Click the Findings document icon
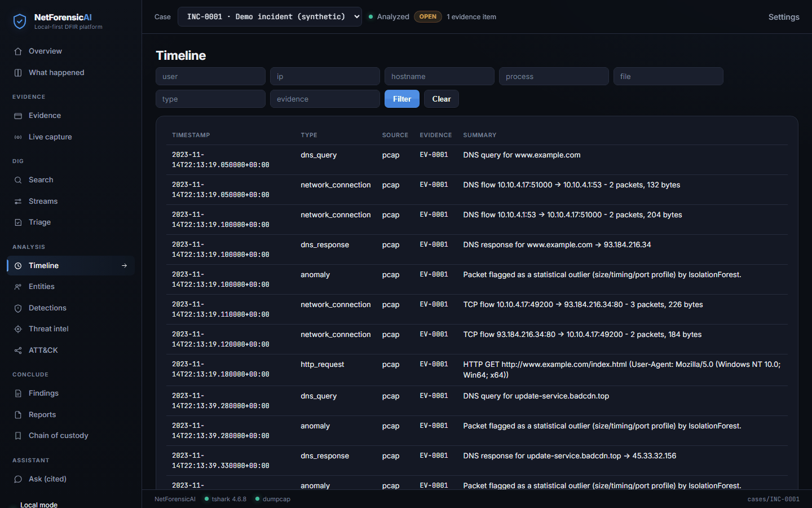The height and width of the screenshot is (508, 812). coord(18,393)
